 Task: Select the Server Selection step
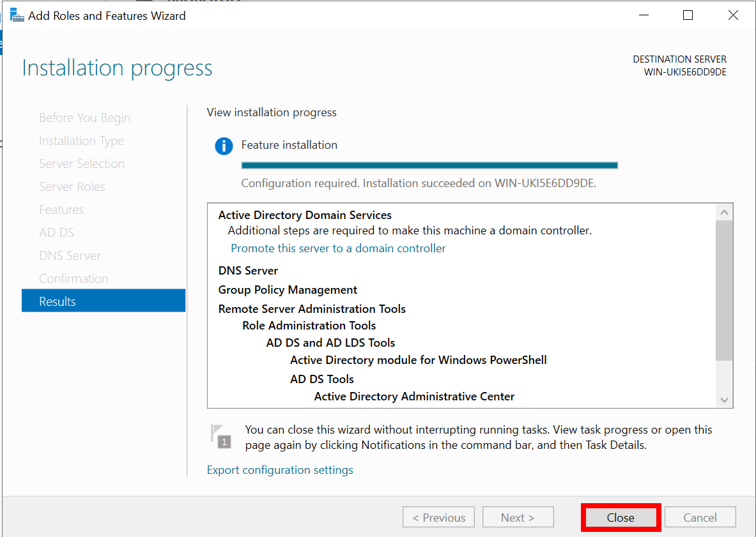point(82,163)
